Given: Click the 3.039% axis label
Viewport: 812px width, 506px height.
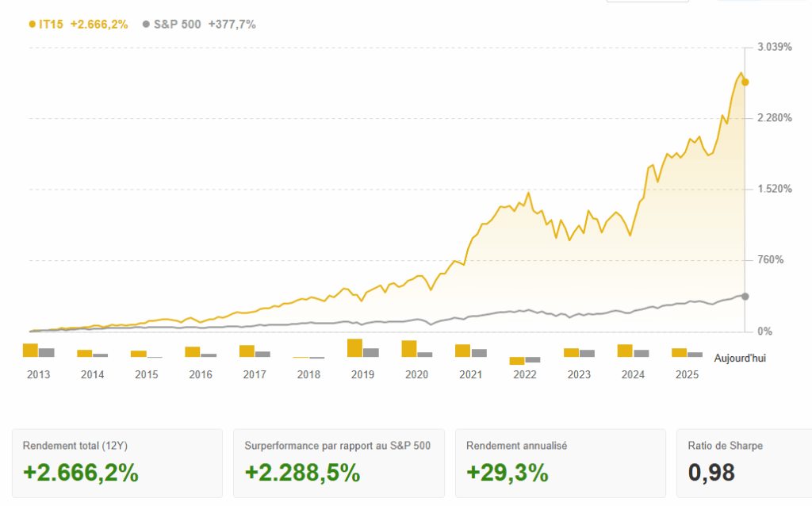Looking at the screenshot, I should click(775, 48).
